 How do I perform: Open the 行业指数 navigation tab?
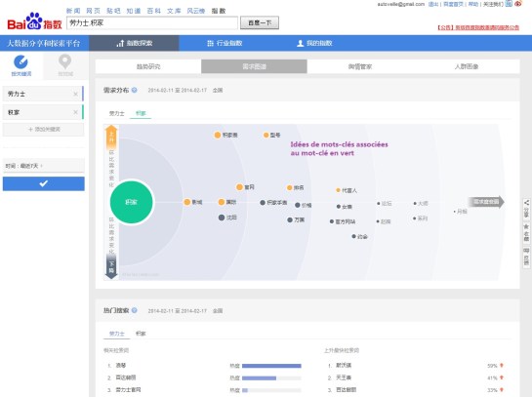tap(225, 43)
